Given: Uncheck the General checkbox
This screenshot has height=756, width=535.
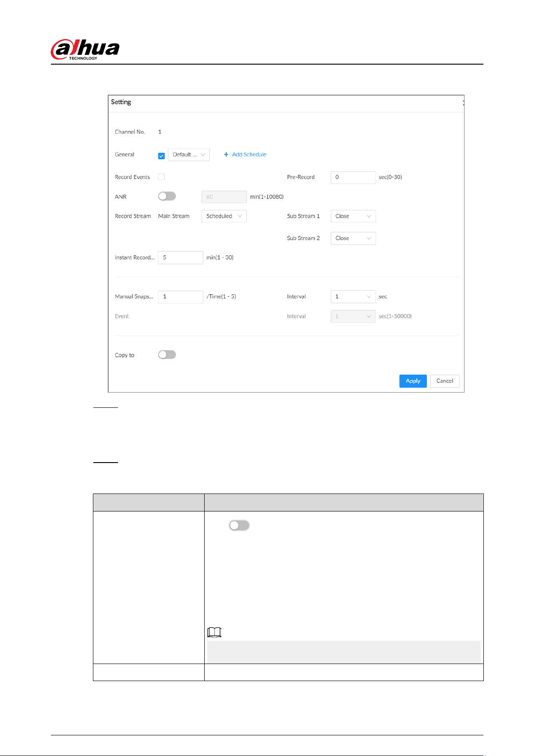Looking at the screenshot, I should pos(162,156).
